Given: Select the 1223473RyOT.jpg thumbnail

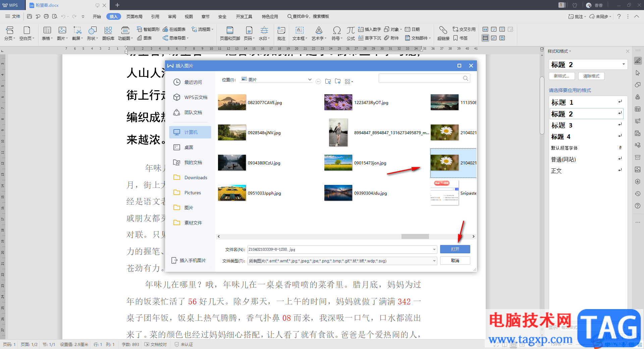Looking at the screenshot, I should (x=338, y=102).
